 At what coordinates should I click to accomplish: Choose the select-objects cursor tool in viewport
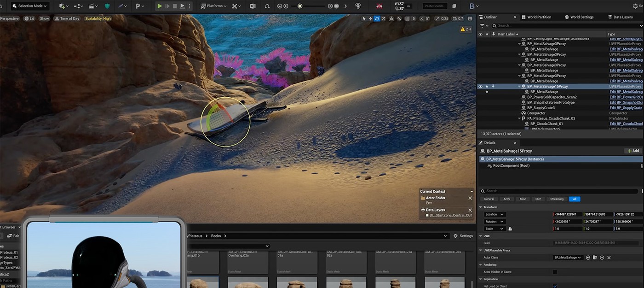(x=364, y=18)
